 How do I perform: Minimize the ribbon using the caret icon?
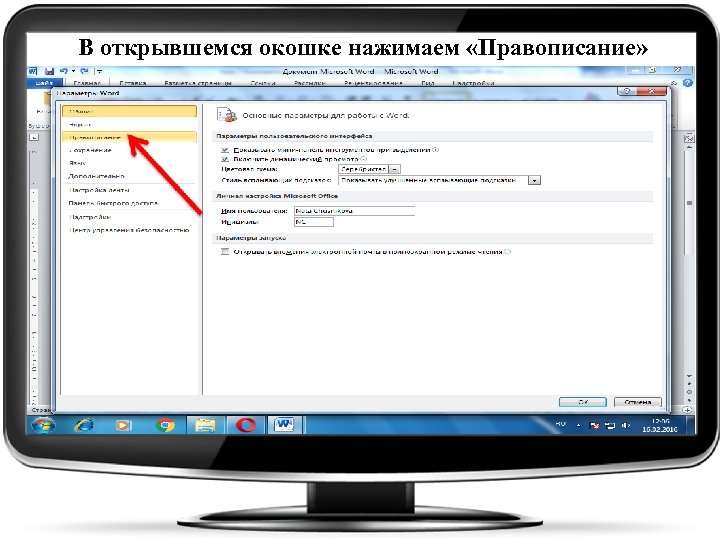tap(675, 83)
